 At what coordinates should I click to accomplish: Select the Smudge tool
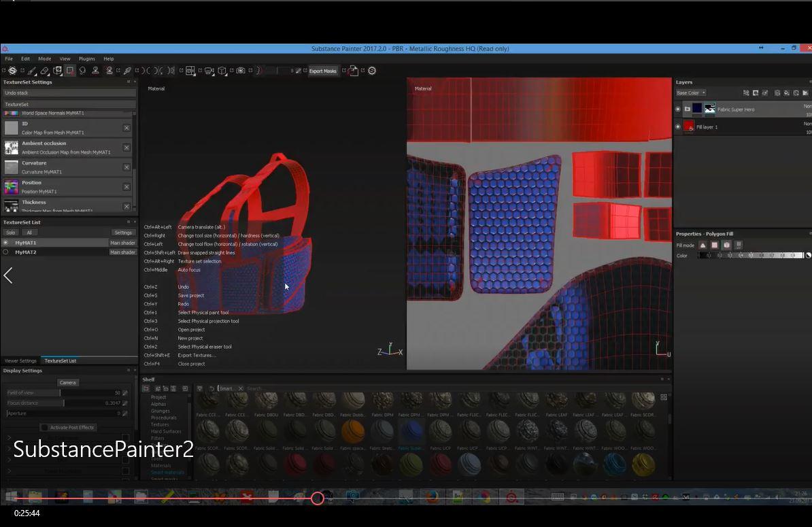pyautogui.click(x=82, y=71)
